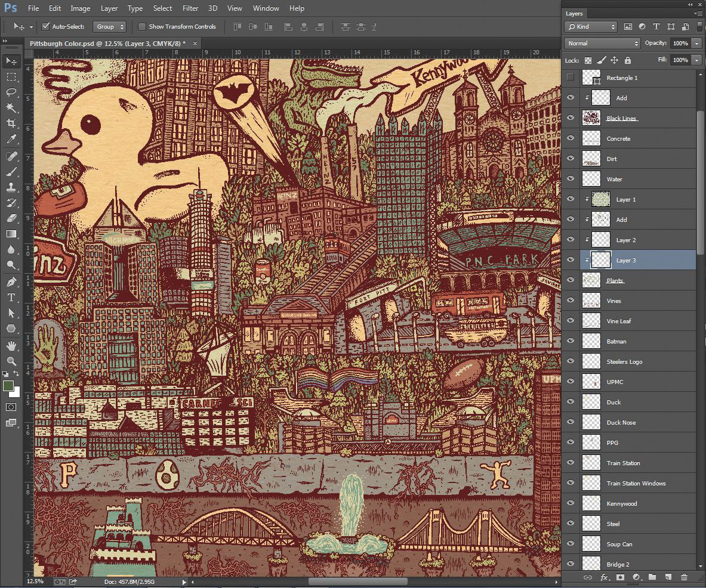Open the Layers panel menu
Viewport: 706px width, 588px height.
[x=698, y=14]
